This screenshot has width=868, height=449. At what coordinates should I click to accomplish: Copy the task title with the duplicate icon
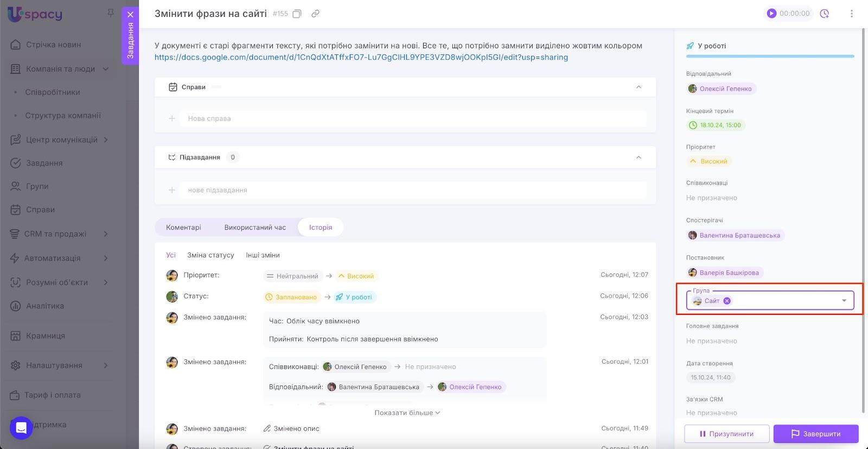pyautogui.click(x=297, y=14)
